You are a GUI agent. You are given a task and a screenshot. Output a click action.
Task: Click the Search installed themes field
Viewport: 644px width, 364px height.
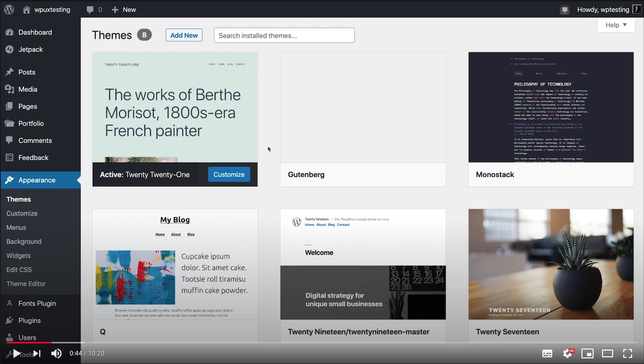click(x=284, y=35)
